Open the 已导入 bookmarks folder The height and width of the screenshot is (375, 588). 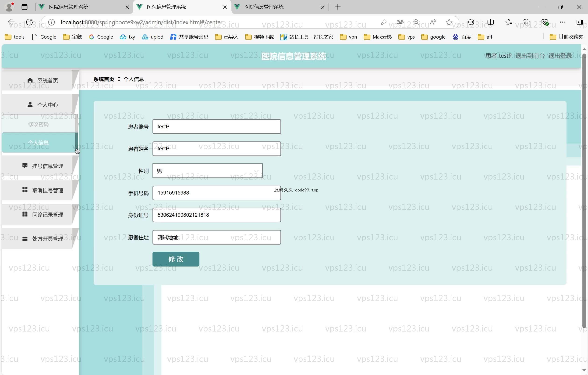pos(227,37)
